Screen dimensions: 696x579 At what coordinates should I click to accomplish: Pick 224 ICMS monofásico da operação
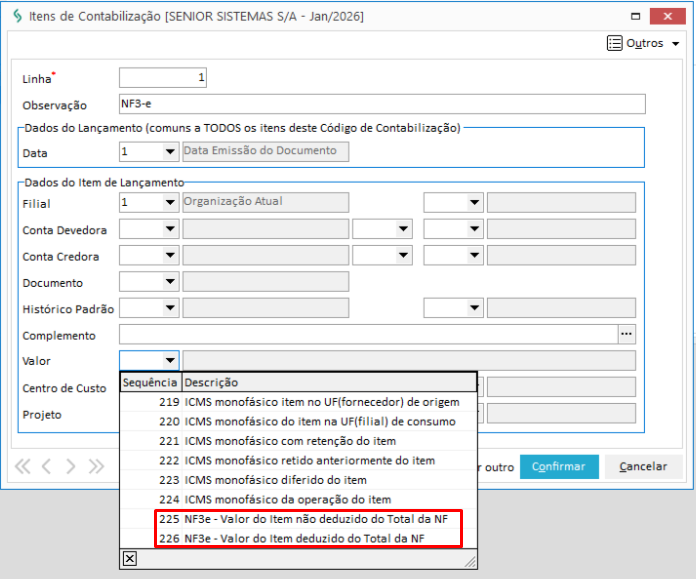coord(298,500)
